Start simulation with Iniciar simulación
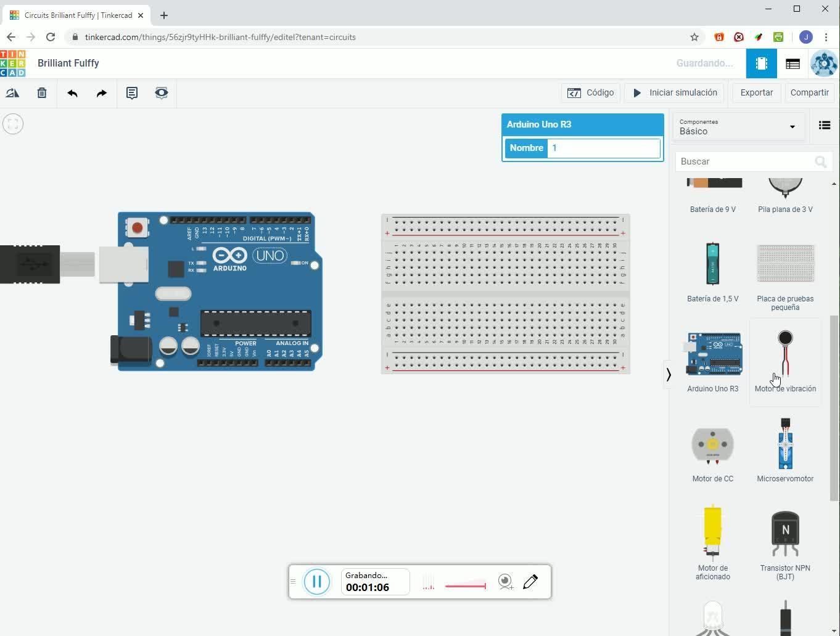The image size is (840, 636). pyautogui.click(x=675, y=92)
